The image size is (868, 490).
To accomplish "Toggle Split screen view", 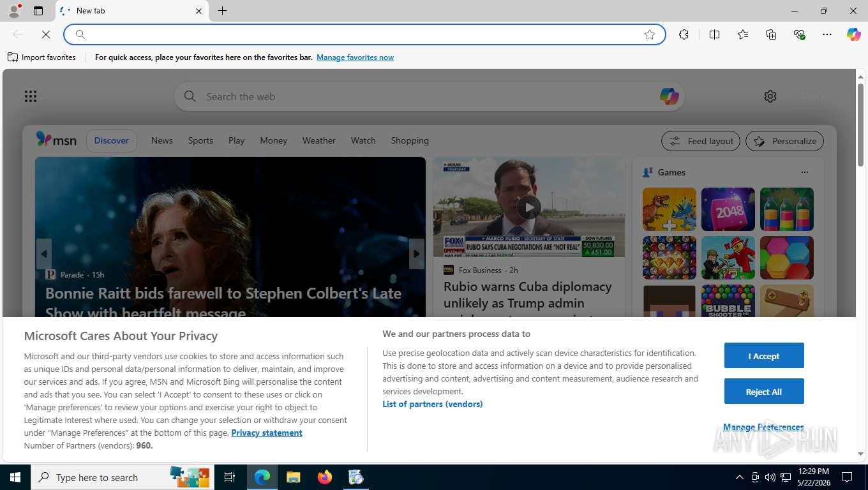I will click(x=714, y=34).
